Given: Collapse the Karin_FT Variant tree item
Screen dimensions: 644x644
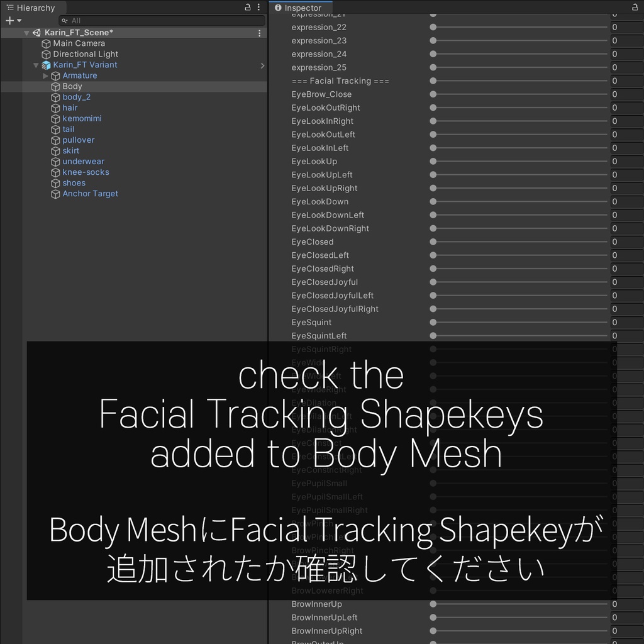Looking at the screenshot, I should click(x=36, y=65).
